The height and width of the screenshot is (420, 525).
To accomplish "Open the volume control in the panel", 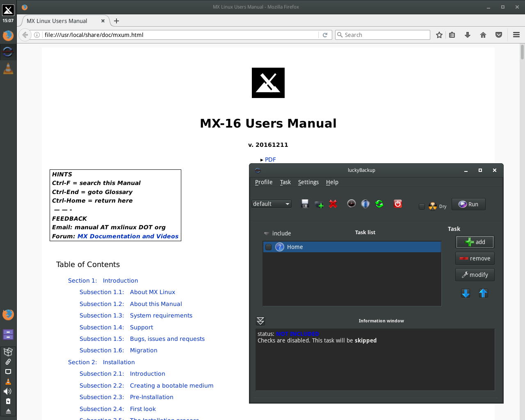I will click(8, 391).
